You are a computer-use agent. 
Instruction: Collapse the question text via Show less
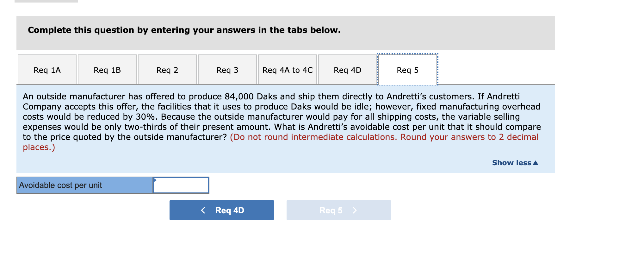click(x=512, y=162)
